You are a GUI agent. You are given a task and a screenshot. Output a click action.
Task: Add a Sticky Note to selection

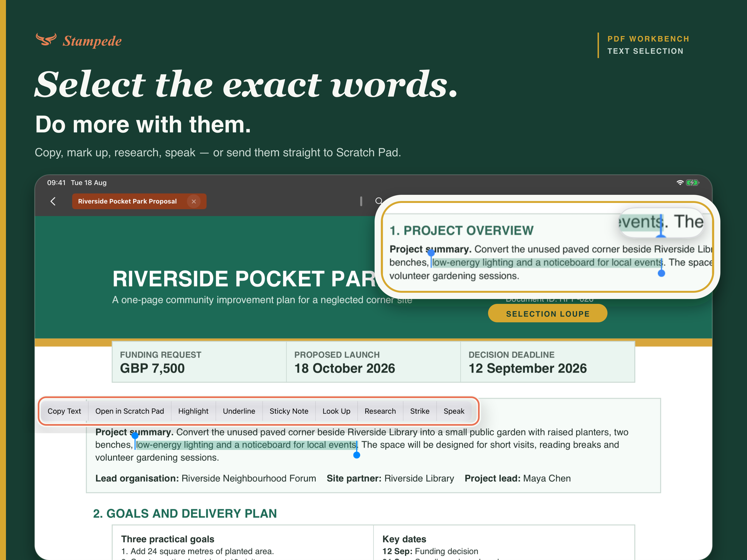pos(289,411)
